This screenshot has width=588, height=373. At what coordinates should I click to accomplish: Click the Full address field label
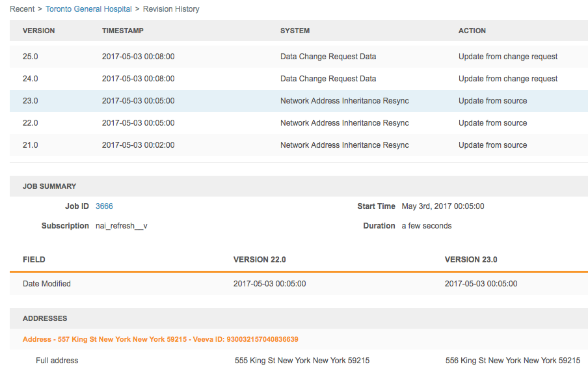click(57, 361)
